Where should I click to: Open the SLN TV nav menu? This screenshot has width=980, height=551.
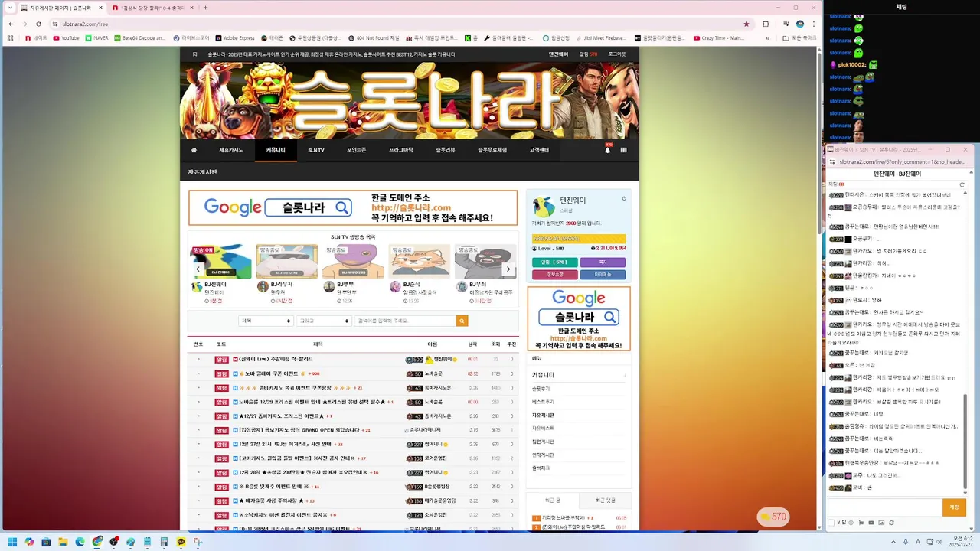(x=316, y=150)
